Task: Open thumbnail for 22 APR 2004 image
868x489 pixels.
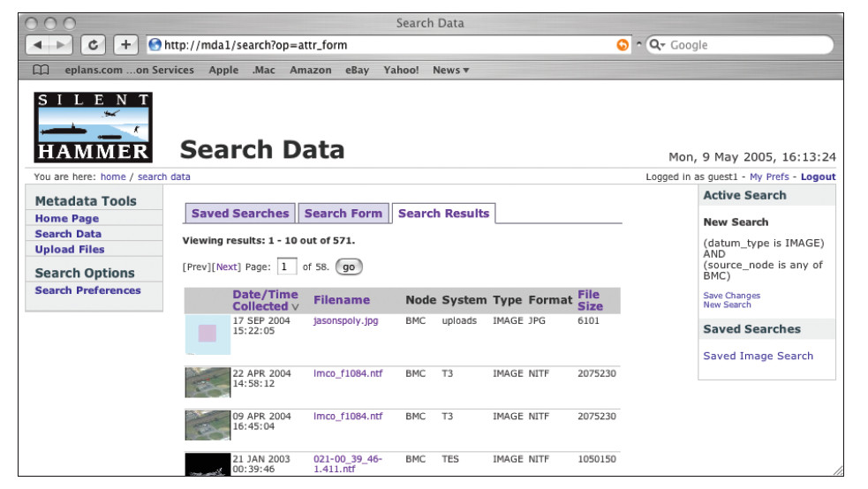Action: click(208, 382)
